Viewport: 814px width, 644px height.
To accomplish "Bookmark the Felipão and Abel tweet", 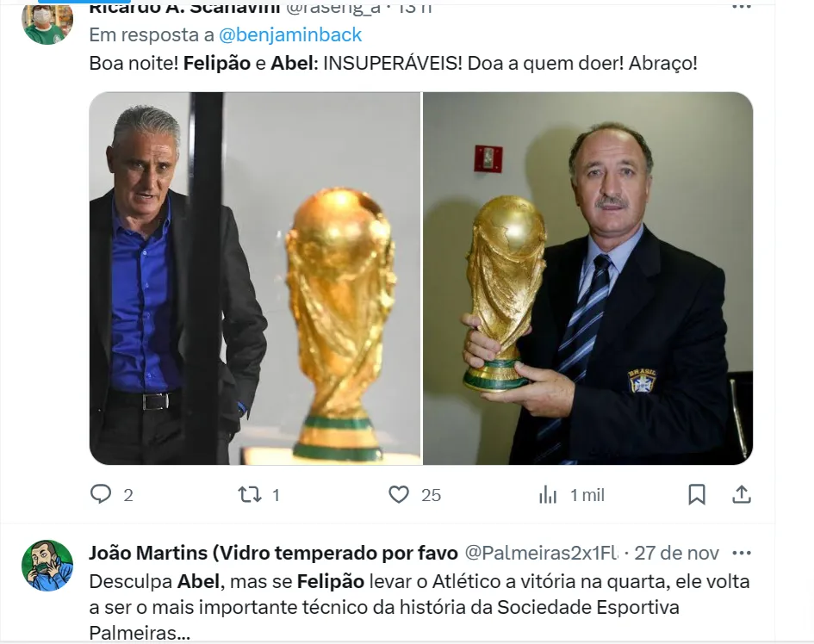I will coord(697,494).
